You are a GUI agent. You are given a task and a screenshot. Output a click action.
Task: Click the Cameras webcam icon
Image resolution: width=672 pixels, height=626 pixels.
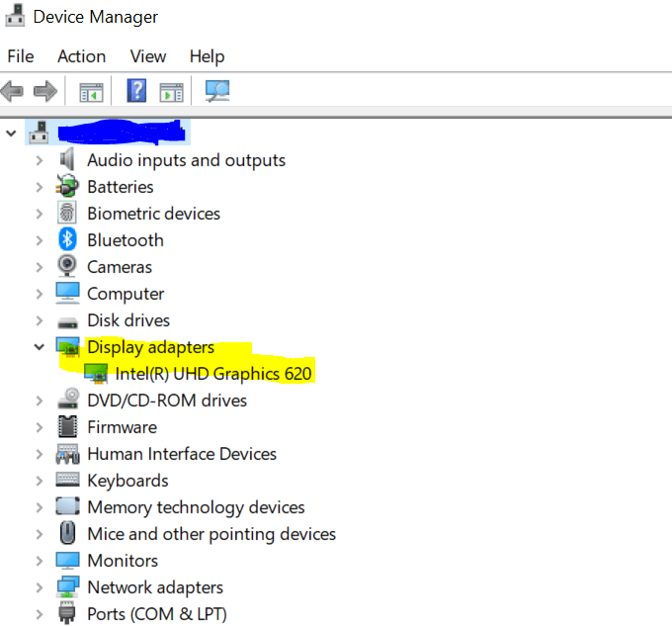click(67, 267)
